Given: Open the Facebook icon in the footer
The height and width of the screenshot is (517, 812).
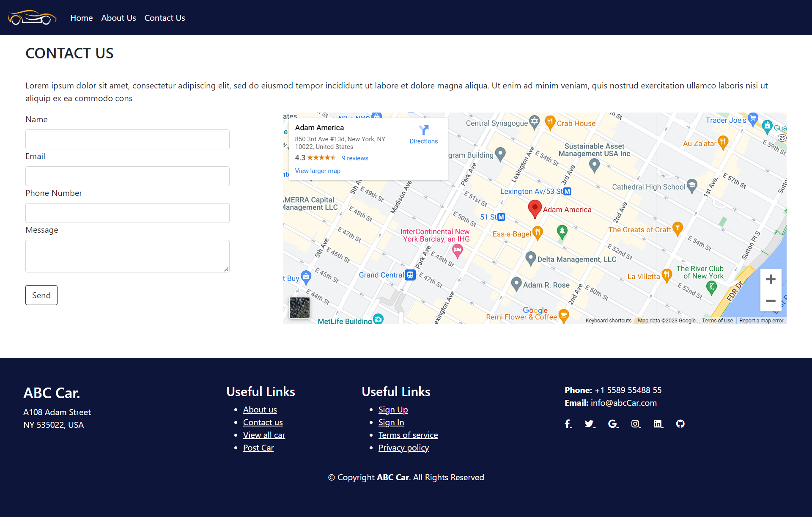Looking at the screenshot, I should [x=568, y=423].
